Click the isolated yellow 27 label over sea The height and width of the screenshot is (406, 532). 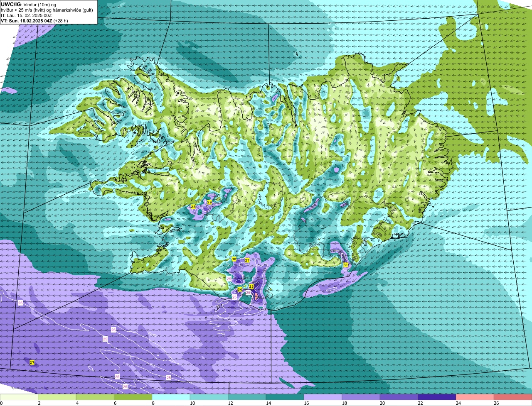[32, 362]
